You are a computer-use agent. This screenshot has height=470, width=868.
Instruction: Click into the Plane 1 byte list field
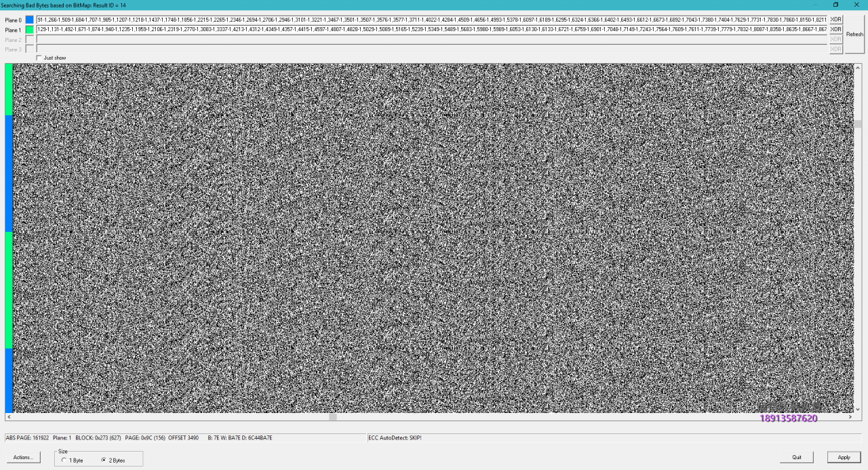tap(431, 30)
